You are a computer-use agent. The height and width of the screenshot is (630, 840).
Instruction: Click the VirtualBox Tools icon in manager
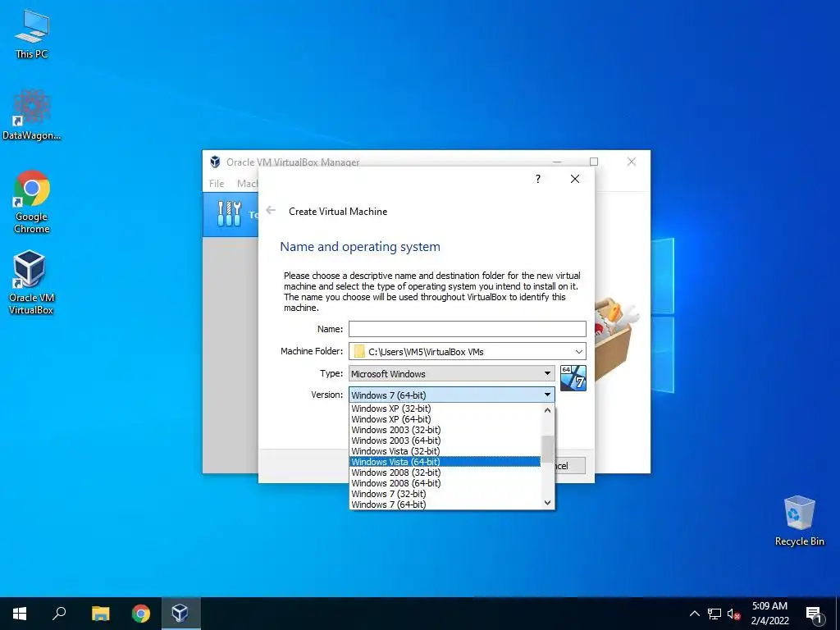(x=230, y=214)
